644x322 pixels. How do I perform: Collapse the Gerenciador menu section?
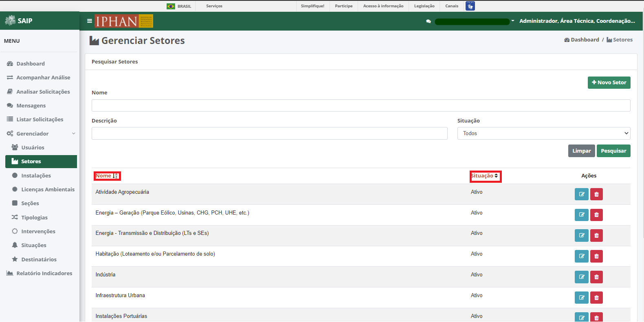coord(41,134)
